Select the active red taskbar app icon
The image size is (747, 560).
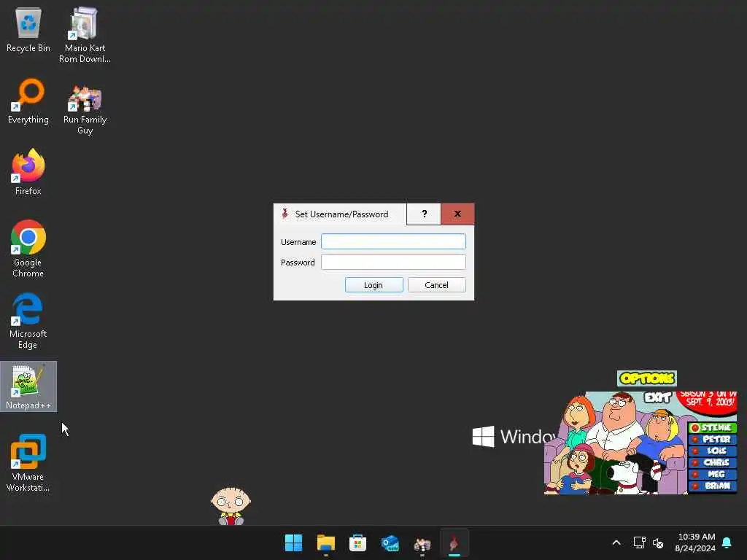coord(454,543)
